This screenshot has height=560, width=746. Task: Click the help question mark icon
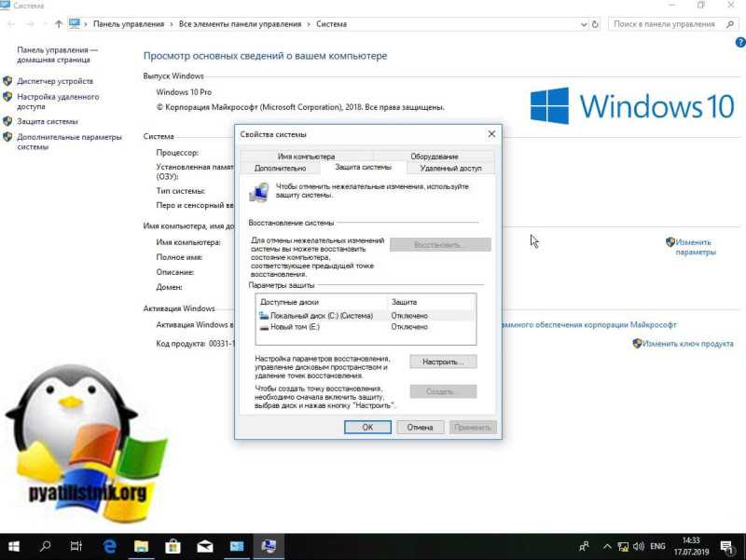pyautogui.click(x=740, y=42)
